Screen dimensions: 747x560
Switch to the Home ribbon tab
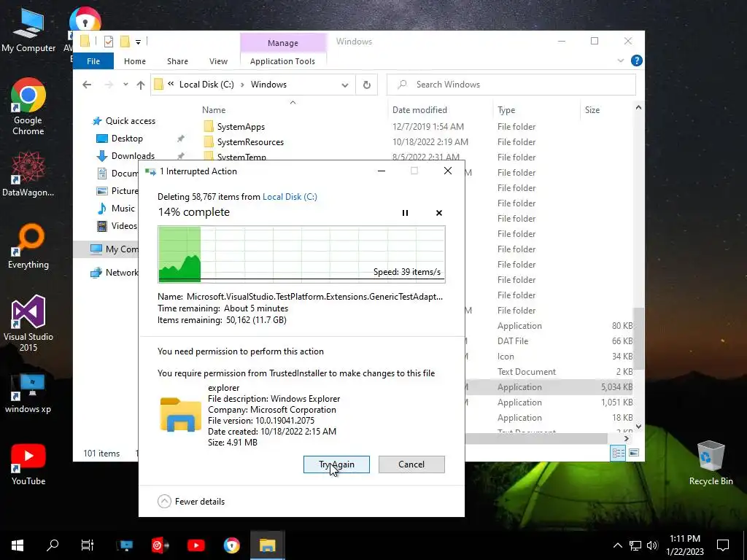(x=135, y=61)
